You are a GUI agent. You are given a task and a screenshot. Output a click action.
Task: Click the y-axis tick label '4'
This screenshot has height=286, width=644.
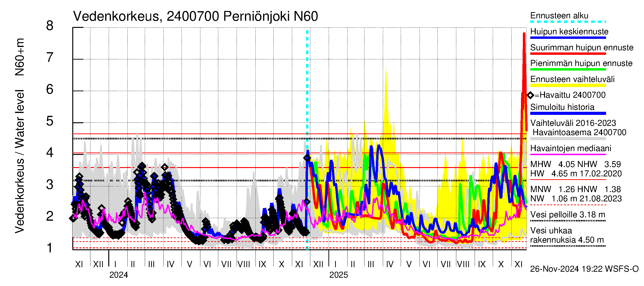coord(50,153)
